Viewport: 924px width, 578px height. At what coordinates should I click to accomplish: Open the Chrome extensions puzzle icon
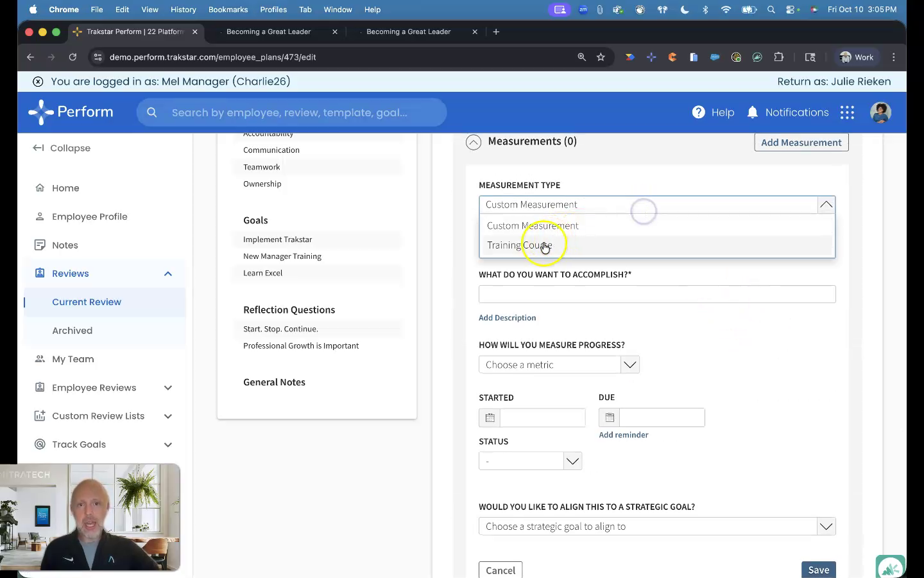779,57
